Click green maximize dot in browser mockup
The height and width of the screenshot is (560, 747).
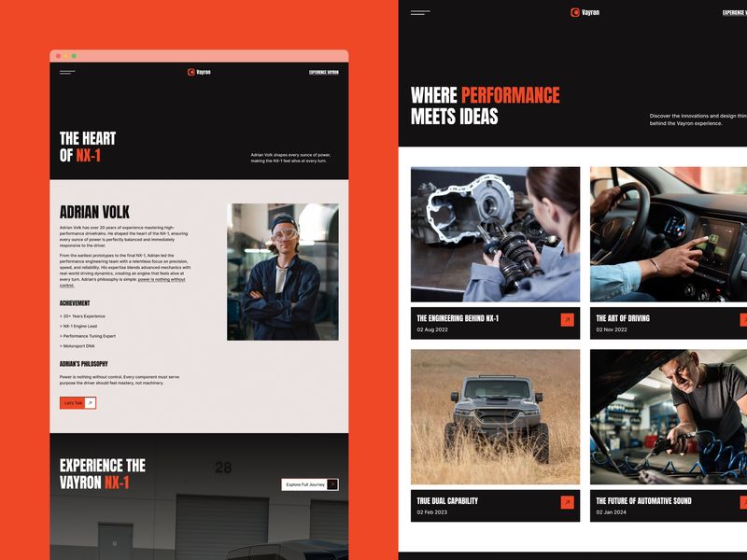[74, 56]
